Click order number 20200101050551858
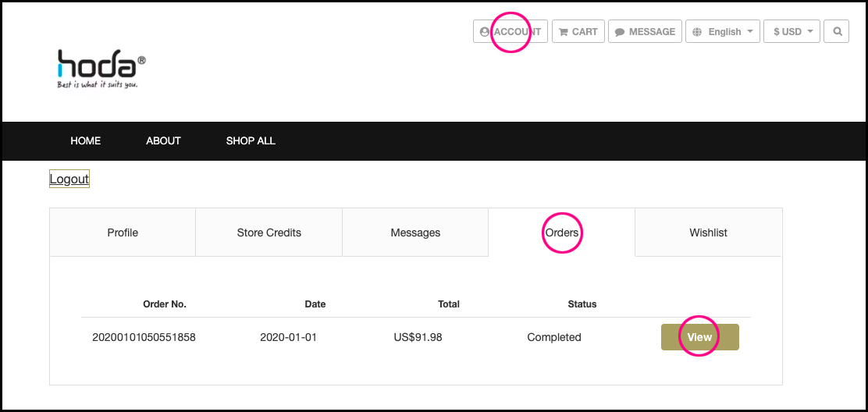 [144, 338]
